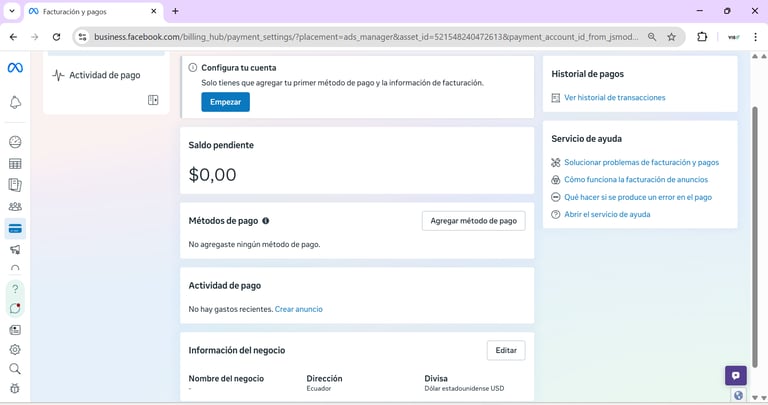Click the browser address bar URL
The image size is (768, 405).
[x=360, y=37]
